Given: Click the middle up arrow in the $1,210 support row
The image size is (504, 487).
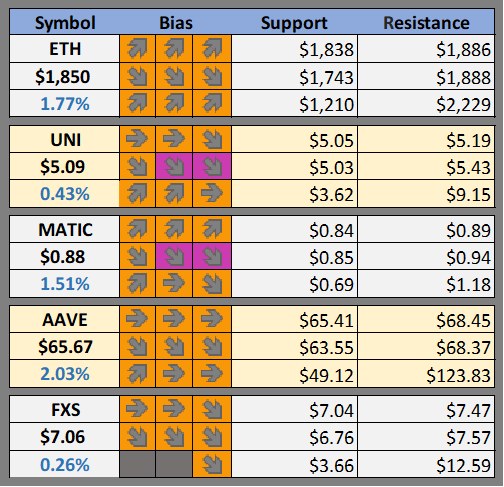Looking at the screenshot, I should (174, 103).
